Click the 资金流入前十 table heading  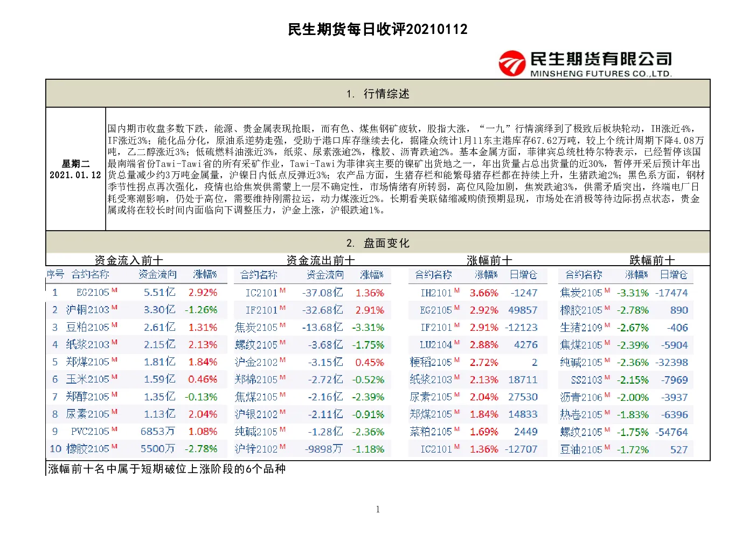tap(129, 260)
